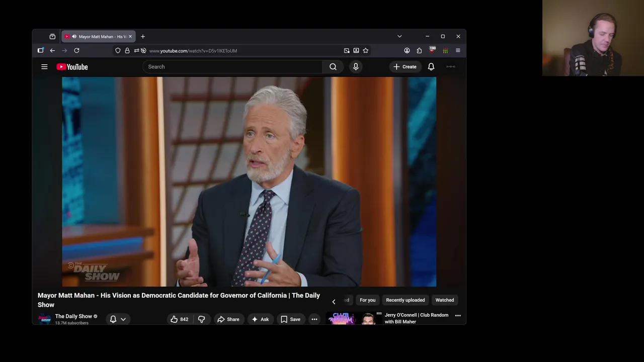Bookmark this page with the star
Screen dimensions: 644x362
tap(366, 51)
